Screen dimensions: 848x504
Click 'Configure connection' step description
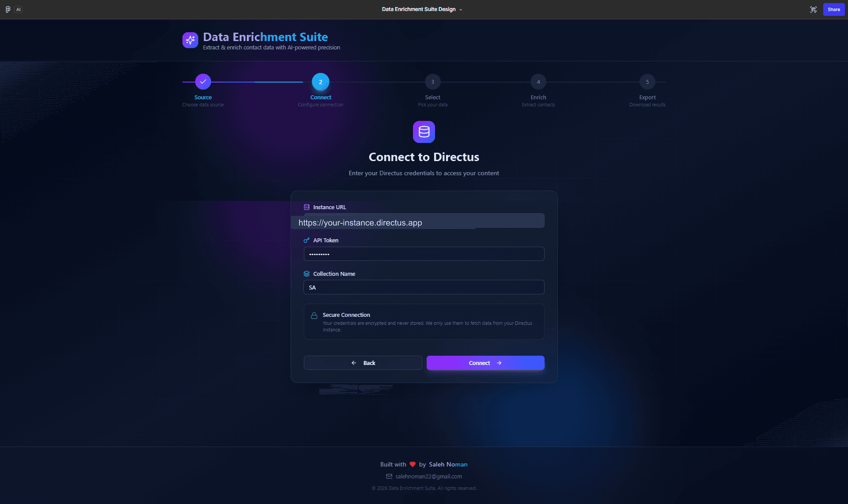pyautogui.click(x=321, y=105)
